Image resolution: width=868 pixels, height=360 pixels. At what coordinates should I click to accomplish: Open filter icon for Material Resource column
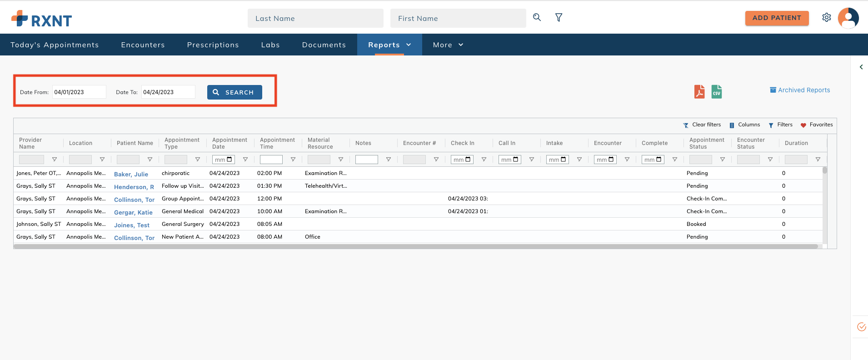pos(341,160)
